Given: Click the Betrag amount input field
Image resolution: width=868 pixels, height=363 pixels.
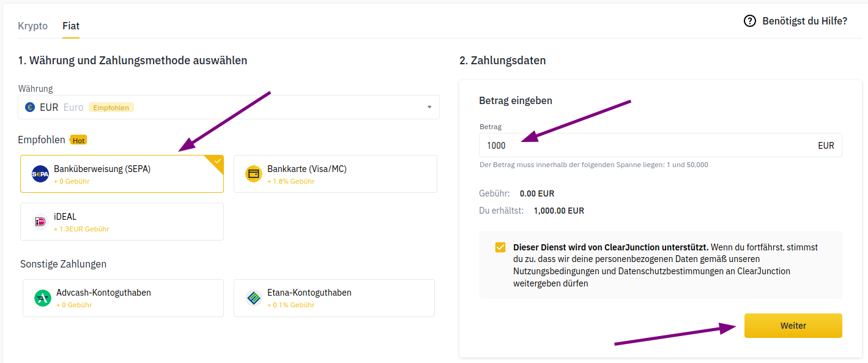Looking at the screenshot, I should [x=612, y=145].
